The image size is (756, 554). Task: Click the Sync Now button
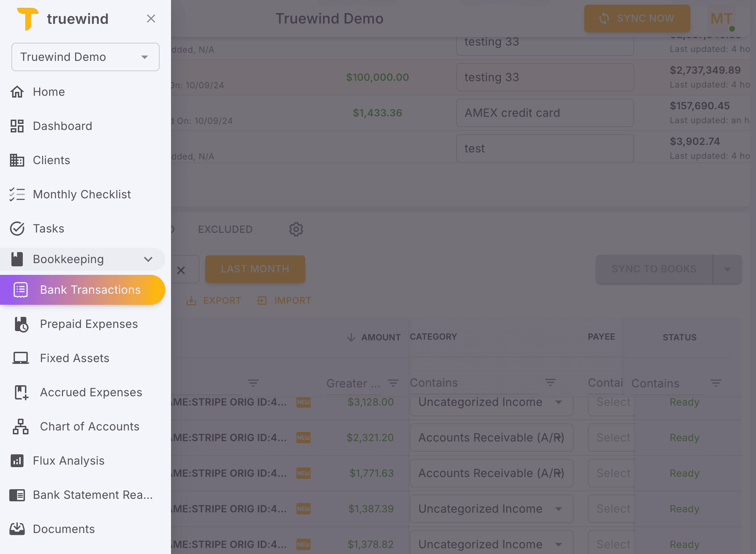(x=637, y=18)
